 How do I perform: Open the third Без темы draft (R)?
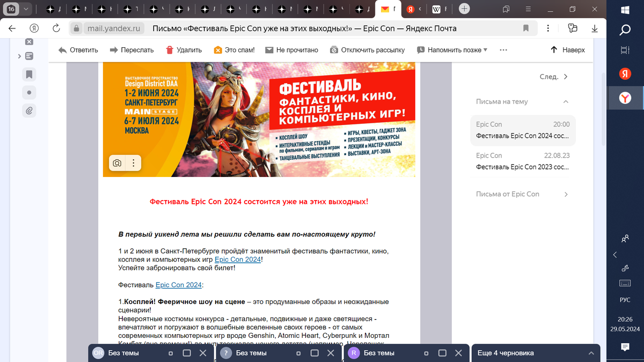click(379, 353)
